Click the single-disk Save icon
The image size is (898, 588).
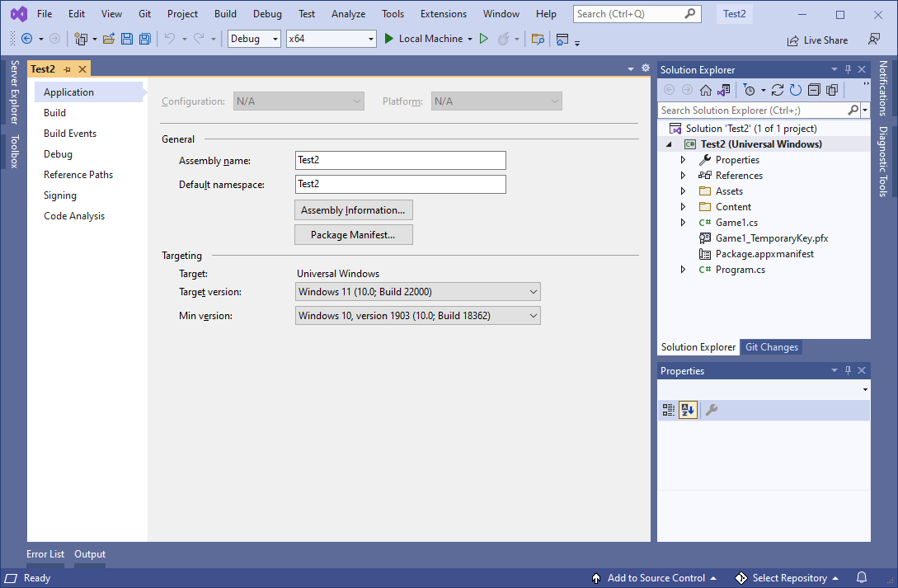click(x=127, y=39)
